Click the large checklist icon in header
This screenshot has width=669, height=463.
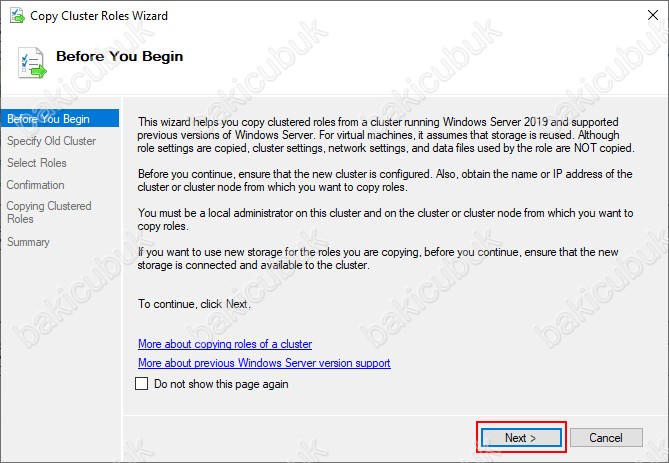[x=32, y=63]
